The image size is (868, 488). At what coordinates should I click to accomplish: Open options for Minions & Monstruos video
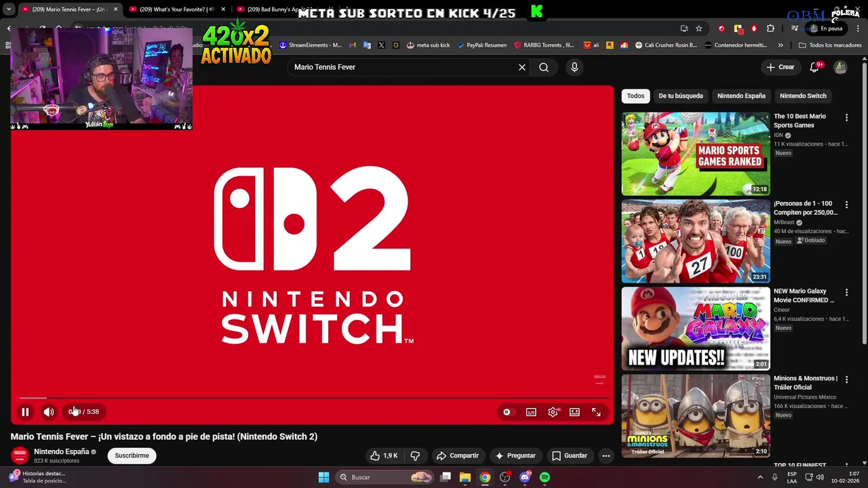[846, 380]
